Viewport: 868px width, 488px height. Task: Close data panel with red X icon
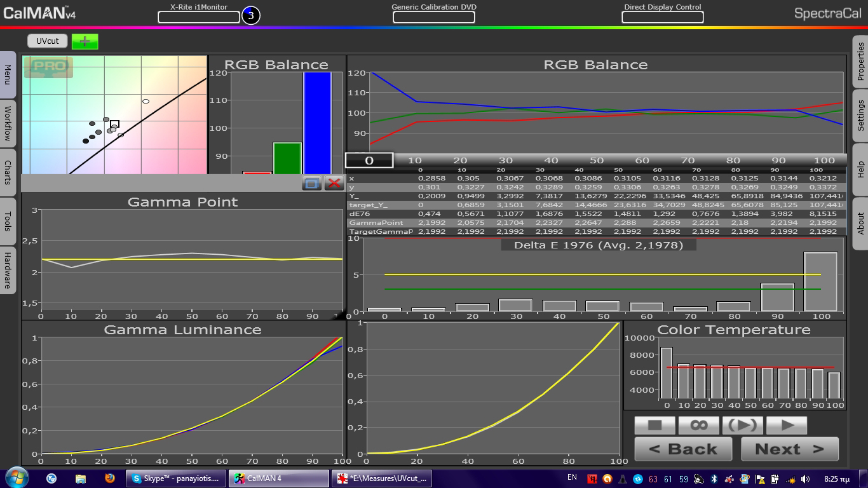coord(334,183)
